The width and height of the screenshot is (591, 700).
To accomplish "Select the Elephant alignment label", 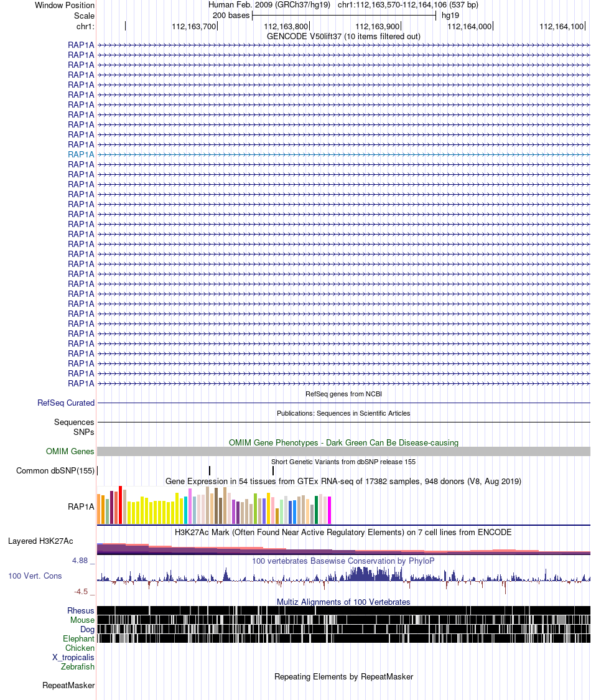I will click(78, 639).
